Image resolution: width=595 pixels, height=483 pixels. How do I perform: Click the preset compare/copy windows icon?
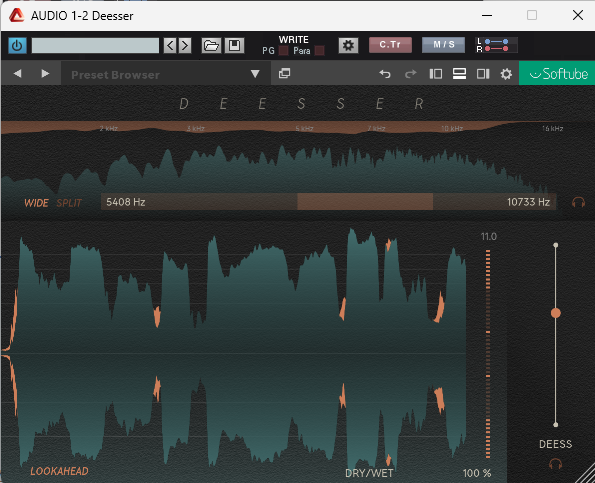pyautogui.click(x=284, y=73)
